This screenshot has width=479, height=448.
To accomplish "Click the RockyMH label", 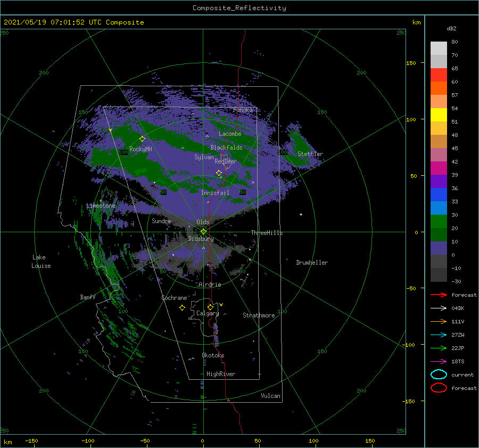I will tap(141, 149).
